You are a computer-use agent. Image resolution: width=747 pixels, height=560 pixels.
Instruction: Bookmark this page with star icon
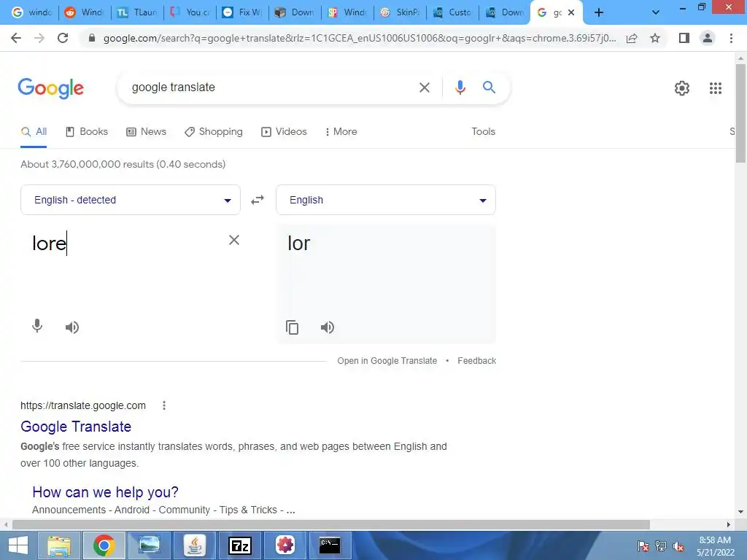655,38
